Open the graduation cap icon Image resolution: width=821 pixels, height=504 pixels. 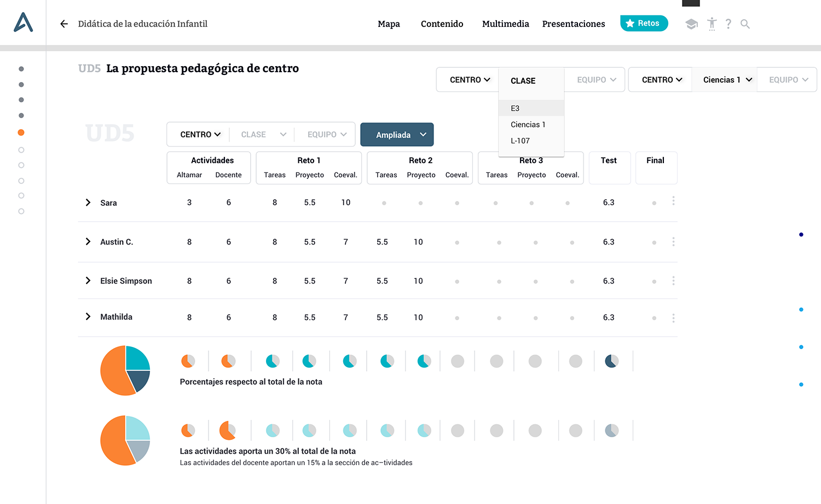pyautogui.click(x=691, y=24)
